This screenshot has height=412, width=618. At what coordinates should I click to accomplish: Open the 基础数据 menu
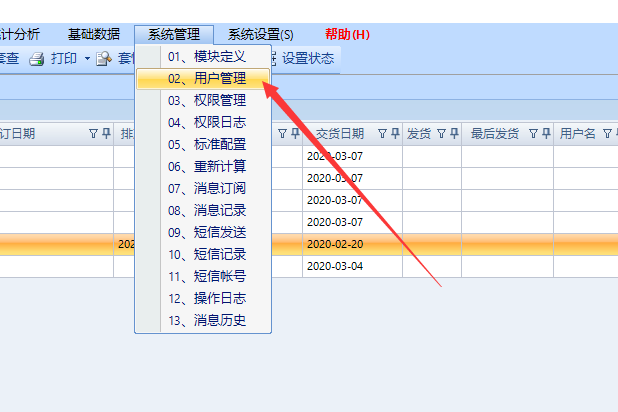tap(94, 34)
